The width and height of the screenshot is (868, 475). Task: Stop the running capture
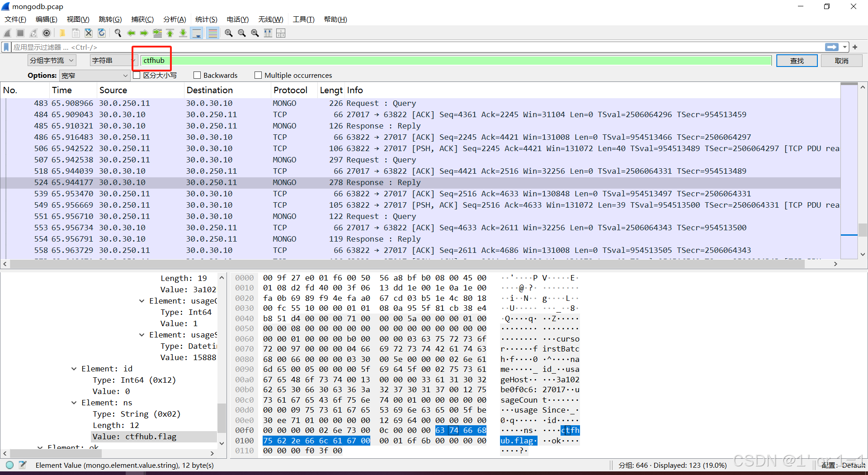coord(20,33)
